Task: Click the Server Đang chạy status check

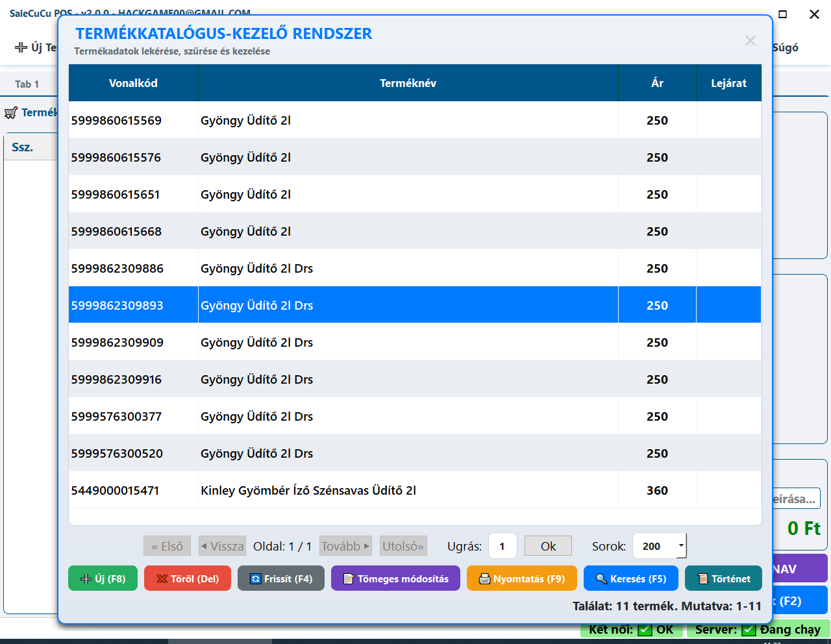Action: pyautogui.click(x=758, y=630)
